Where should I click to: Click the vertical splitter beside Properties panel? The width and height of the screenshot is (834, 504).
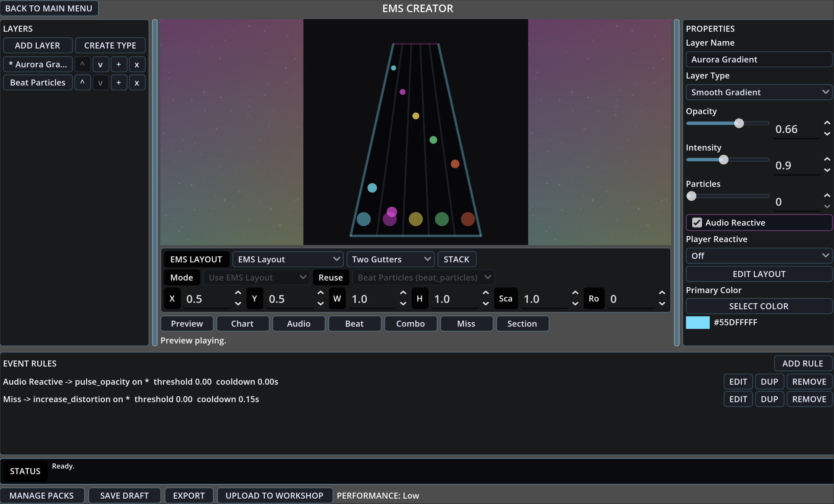pos(677,183)
